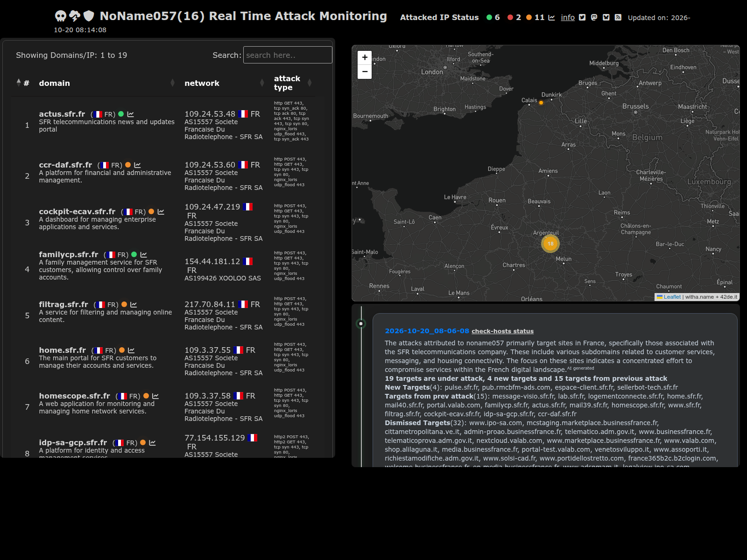Screen dimensions: 747x560
Task: Open the Mastodon icon in header
Action: coord(594,17)
